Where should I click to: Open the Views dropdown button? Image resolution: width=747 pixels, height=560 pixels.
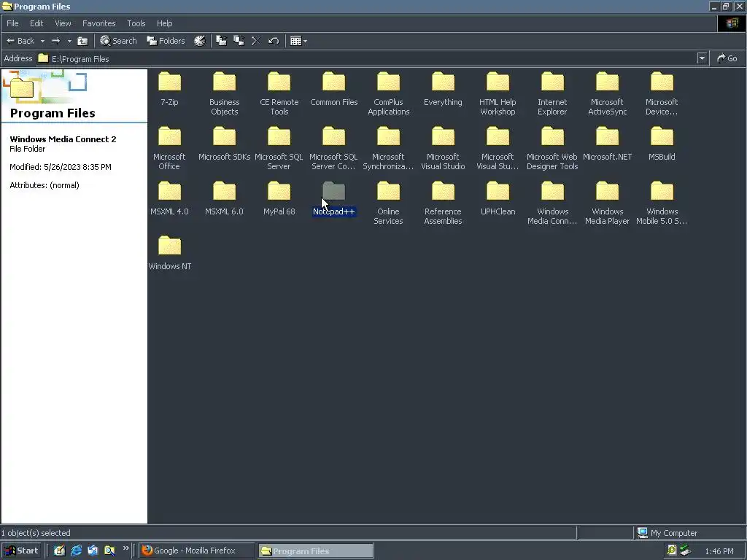click(x=298, y=41)
